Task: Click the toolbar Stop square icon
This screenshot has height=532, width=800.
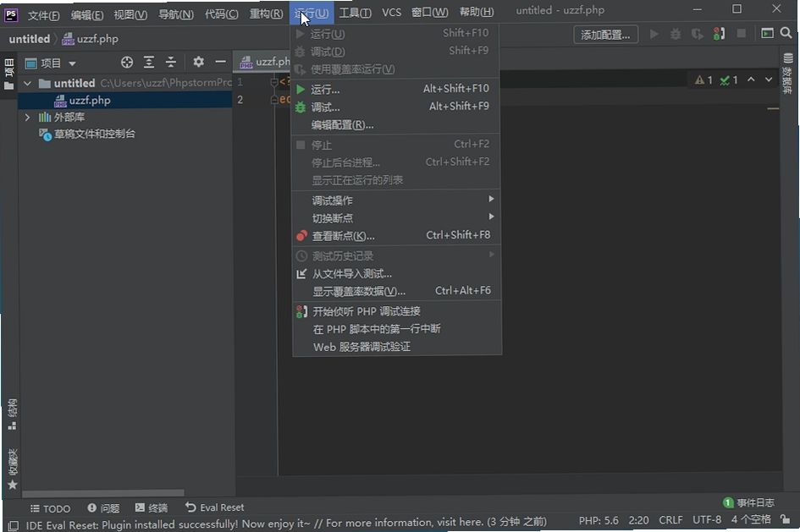Action: 742,34
